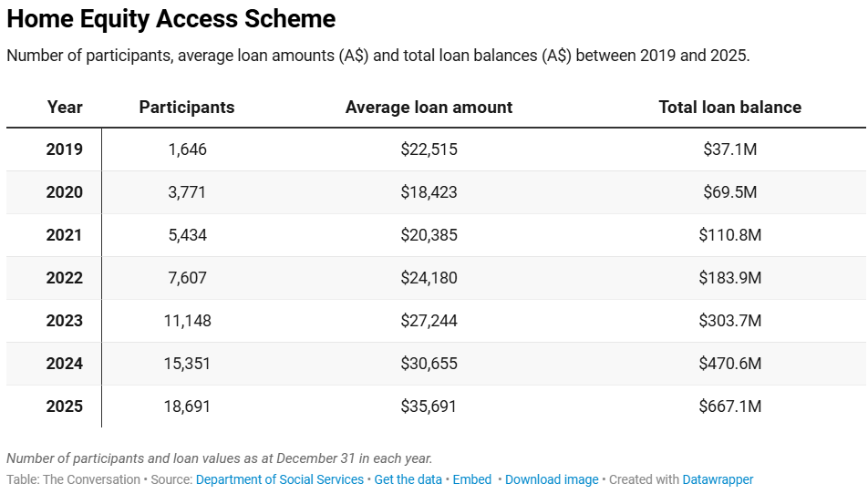Screen dimensions: 868x494
Task: Click the 2023 average loan $27,244
Action: pyautogui.click(x=429, y=321)
